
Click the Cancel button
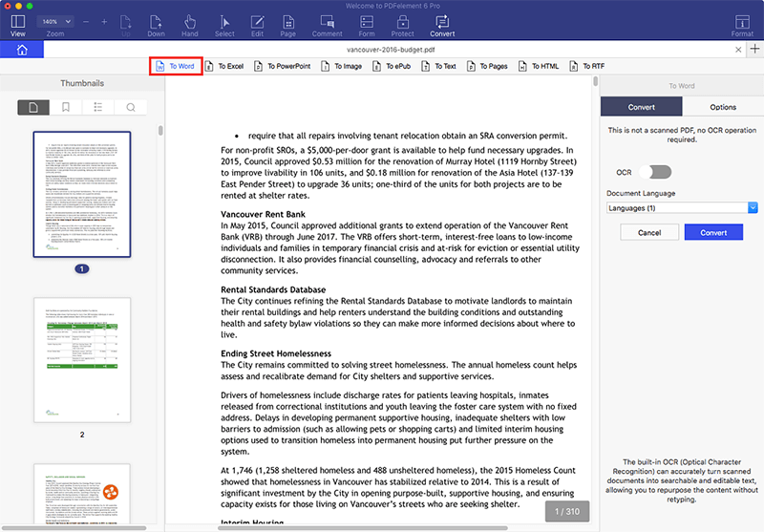649,233
